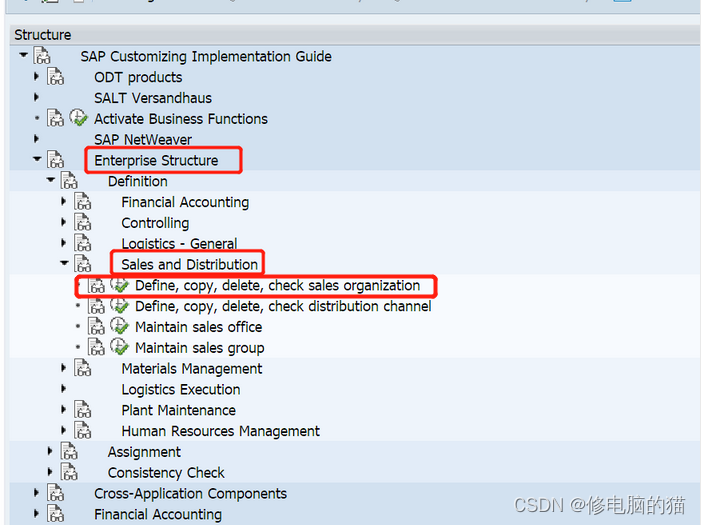Execute the Maintain sales group activity
The height and width of the screenshot is (525, 701).
pyautogui.click(x=119, y=347)
